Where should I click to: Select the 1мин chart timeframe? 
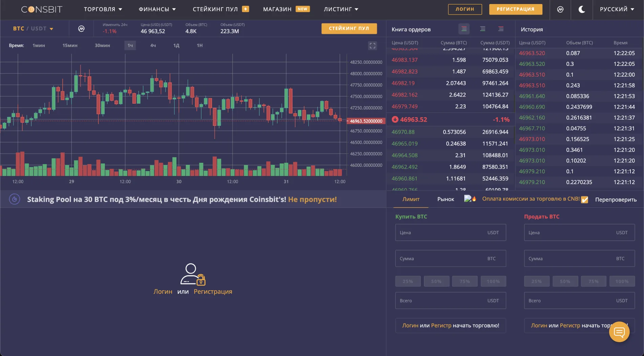pyautogui.click(x=39, y=45)
